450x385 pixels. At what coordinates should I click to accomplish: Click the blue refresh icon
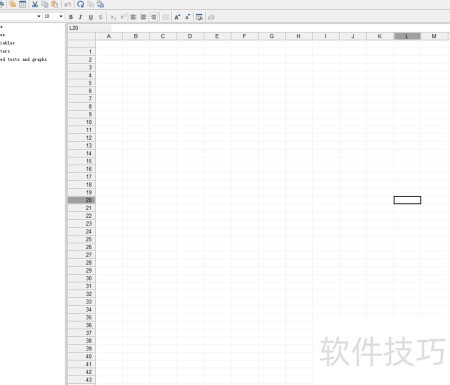click(80, 4)
